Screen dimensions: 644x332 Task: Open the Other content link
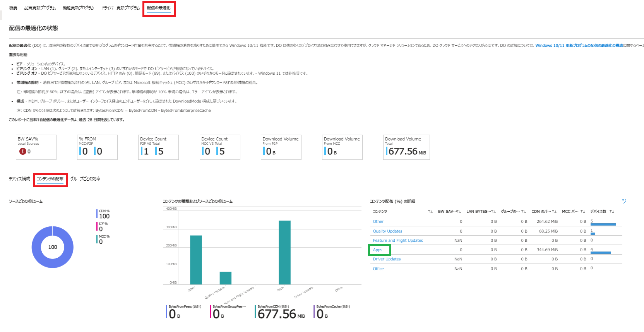(x=378, y=222)
